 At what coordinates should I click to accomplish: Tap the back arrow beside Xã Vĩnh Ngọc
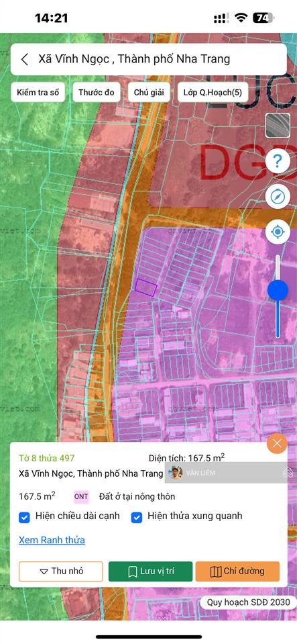click(25, 59)
